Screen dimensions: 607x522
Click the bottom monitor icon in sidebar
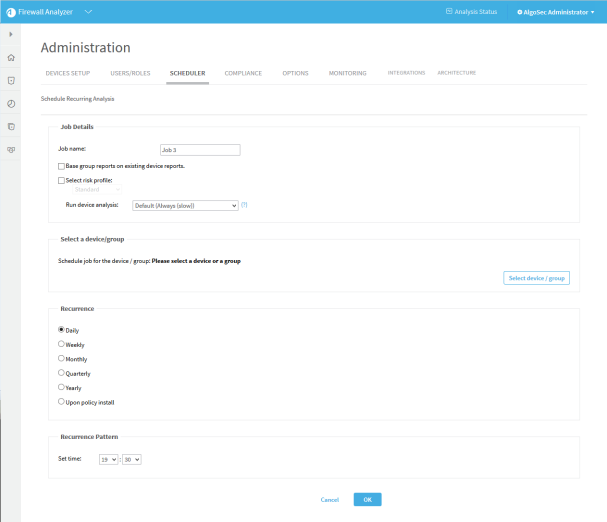pyautogui.click(x=10, y=149)
